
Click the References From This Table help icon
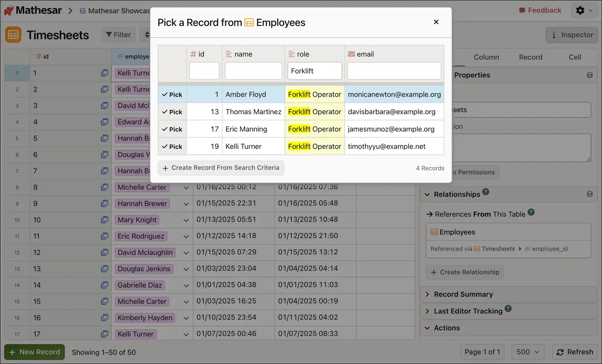(531, 212)
